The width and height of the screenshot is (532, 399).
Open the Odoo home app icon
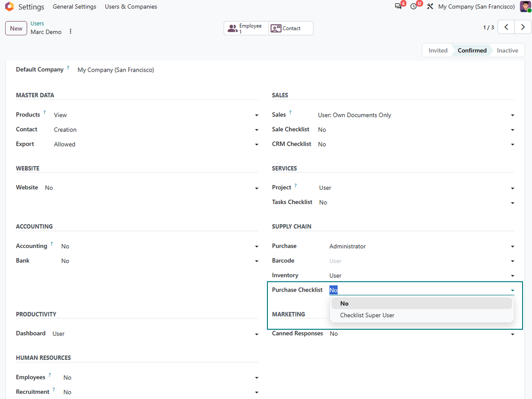9,7
